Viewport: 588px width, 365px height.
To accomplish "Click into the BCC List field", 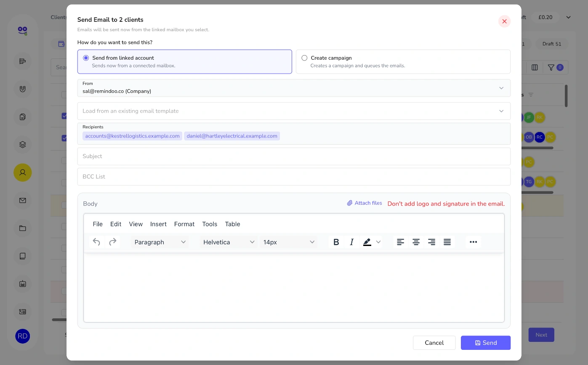I will 294,177.
